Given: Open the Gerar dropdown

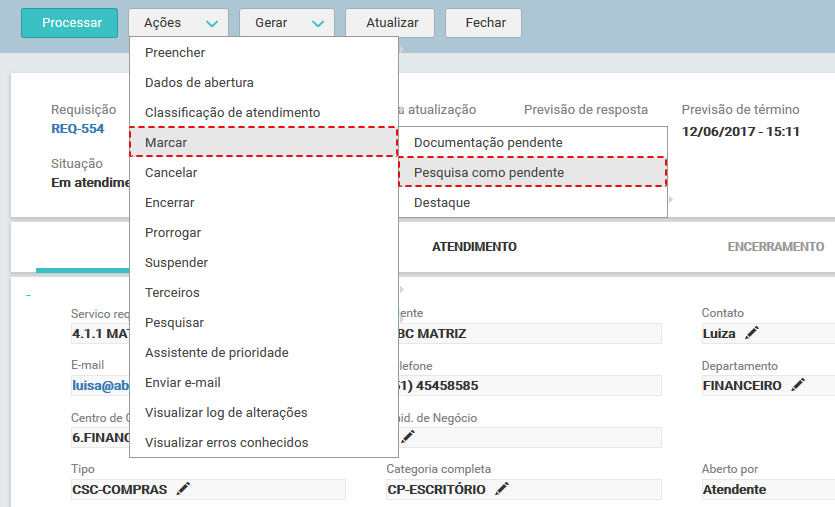Looking at the screenshot, I should point(286,23).
